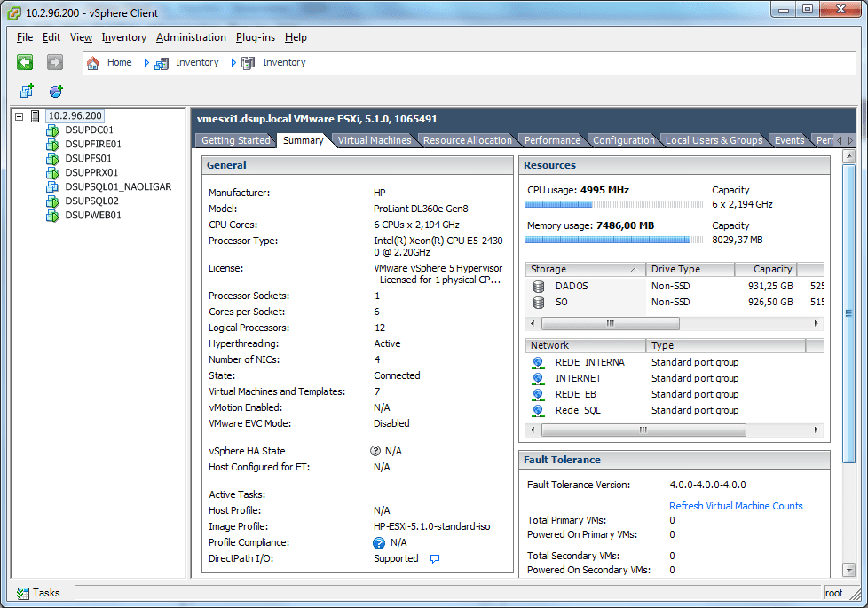Switch to the Virtual Machines tab
The height and width of the screenshot is (608, 868).
point(375,140)
